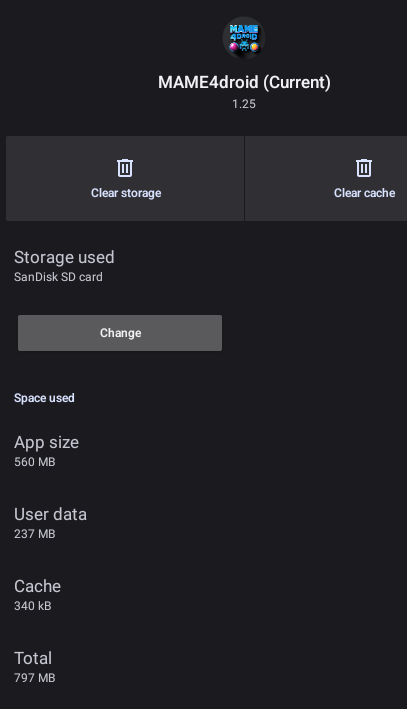Click the Change storage button
407x709 pixels.
pos(120,333)
